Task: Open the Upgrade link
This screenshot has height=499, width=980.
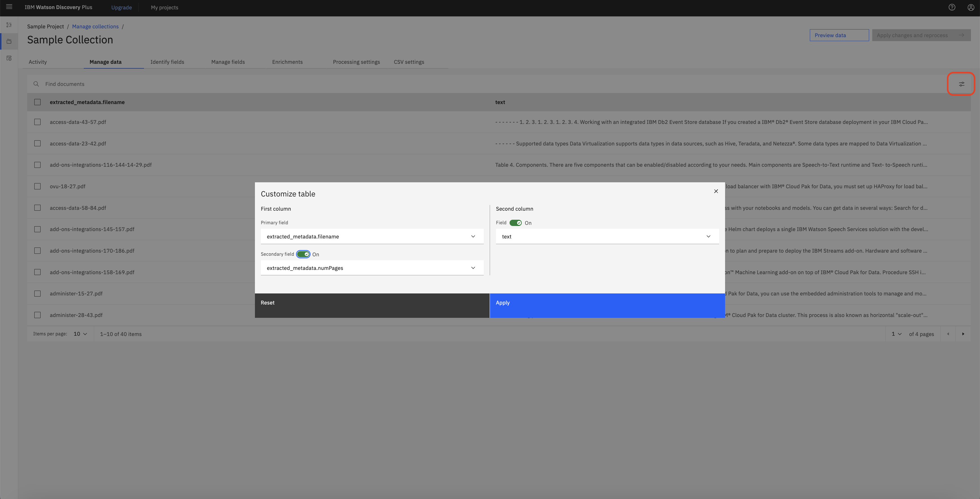Action: point(121,8)
